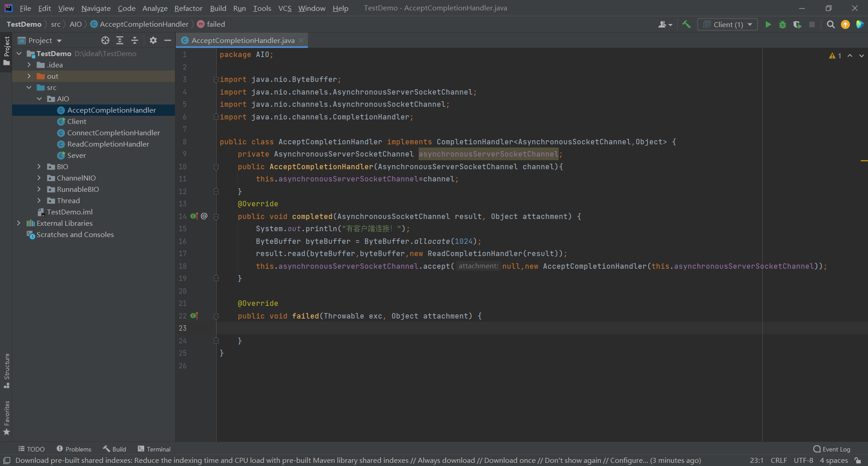
Task: Click the Stop run square icon
Action: 812,24
